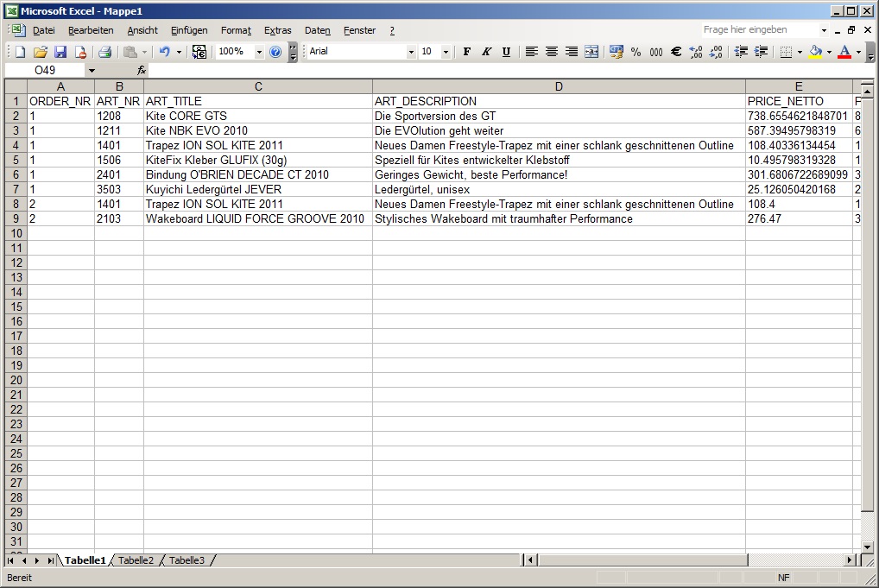This screenshot has height=588, width=879.
Task: Select cell 'Kite NBK EVO 2010'
Action: coord(258,130)
